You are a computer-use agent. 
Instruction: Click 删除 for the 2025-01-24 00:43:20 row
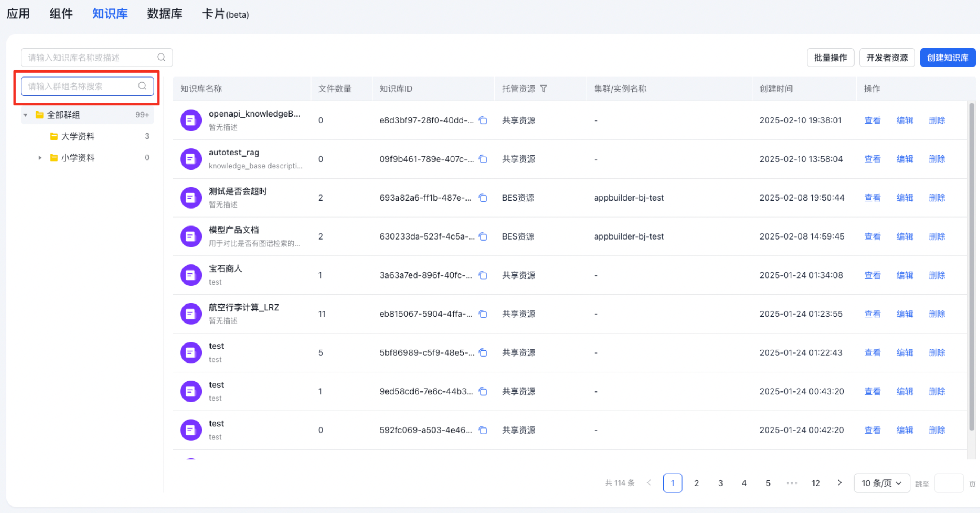(x=937, y=391)
